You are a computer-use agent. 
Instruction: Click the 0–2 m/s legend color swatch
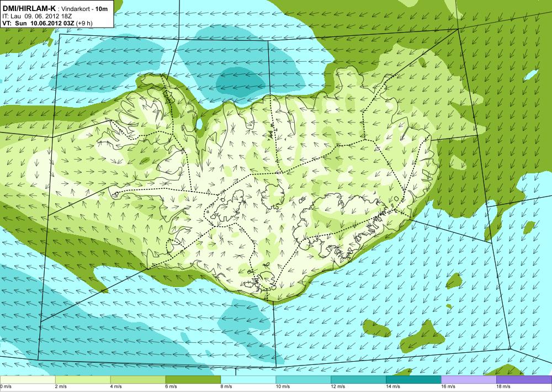28,380
